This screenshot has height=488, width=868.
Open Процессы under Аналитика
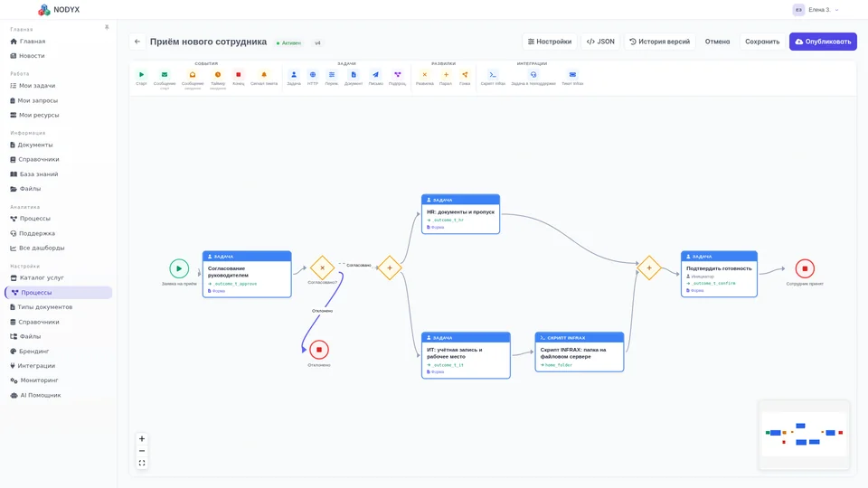58,219
